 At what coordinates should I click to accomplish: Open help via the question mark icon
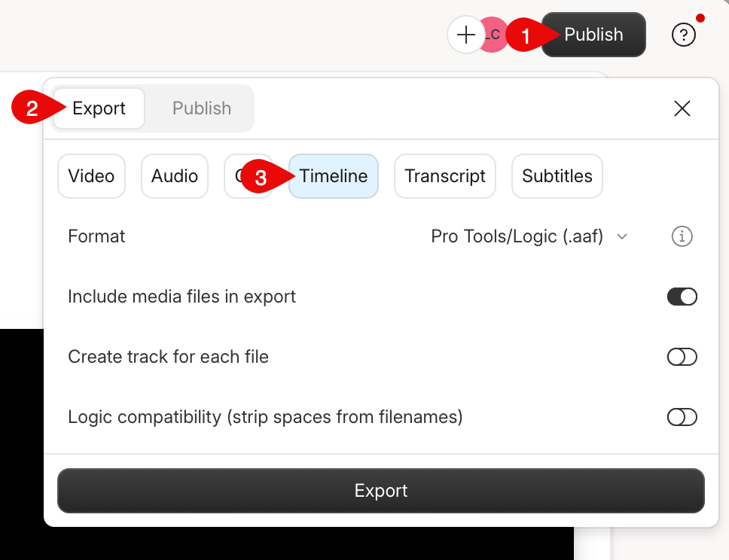tap(683, 35)
